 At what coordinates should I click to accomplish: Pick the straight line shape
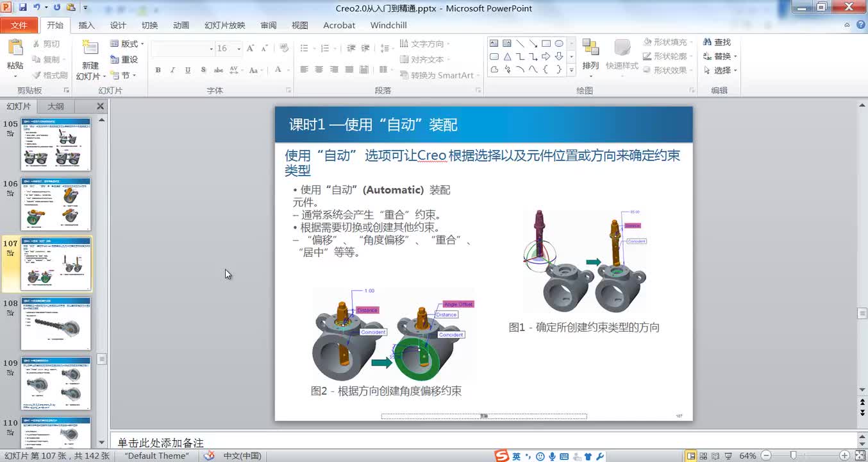pyautogui.click(x=520, y=44)
